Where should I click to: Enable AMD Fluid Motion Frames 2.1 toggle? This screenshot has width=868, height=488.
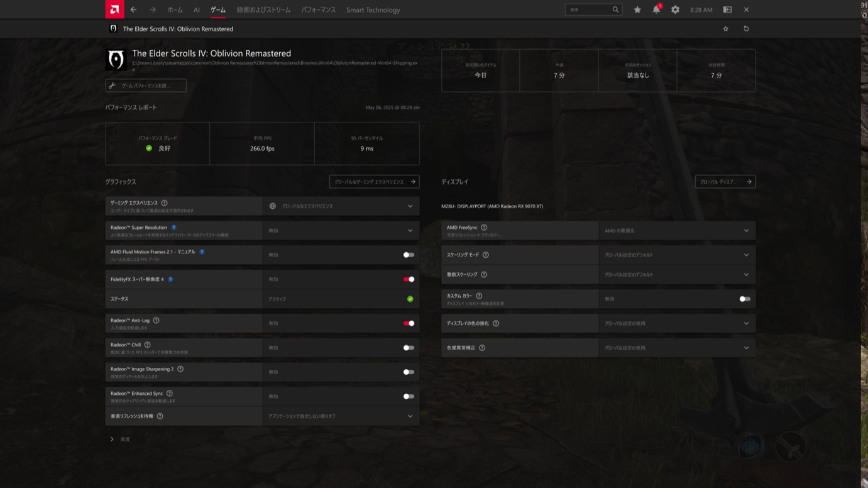tap(409, 255)
